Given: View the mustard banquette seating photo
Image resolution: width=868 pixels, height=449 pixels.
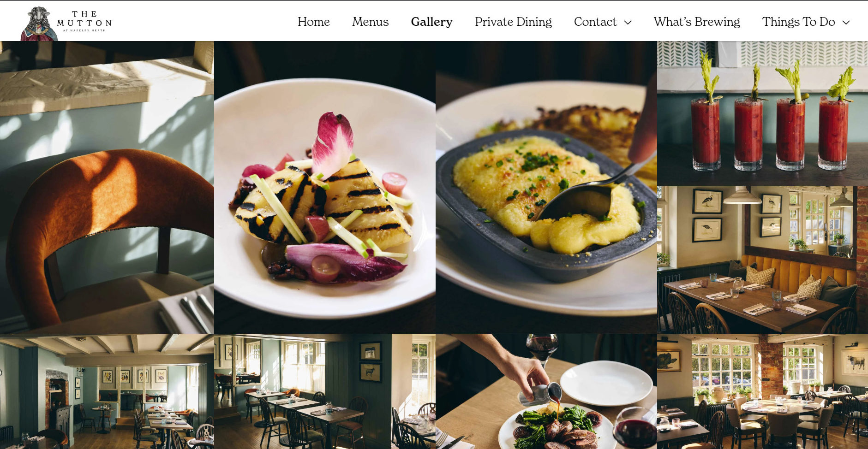Looking at the screenshot, I should point(762,260).
